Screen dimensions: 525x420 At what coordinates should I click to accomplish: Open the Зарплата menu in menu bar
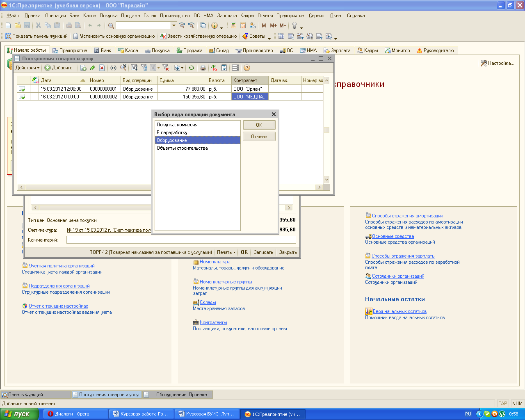(227, 16)
